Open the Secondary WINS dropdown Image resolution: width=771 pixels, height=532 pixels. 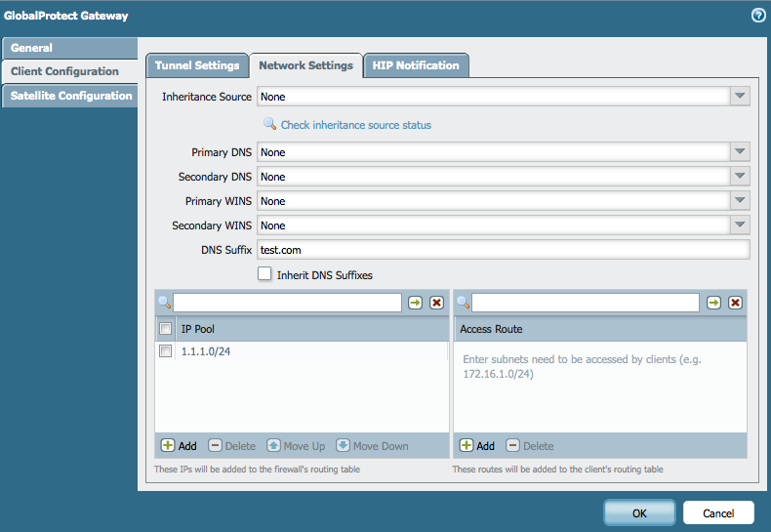(x=740, y=225)
